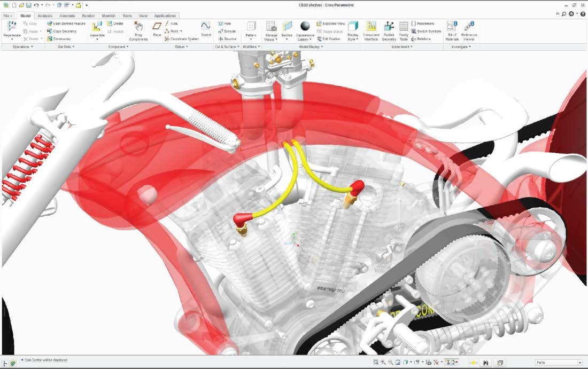Open the File menu
The height and width of the screenshot is (369, 588).
7,16
